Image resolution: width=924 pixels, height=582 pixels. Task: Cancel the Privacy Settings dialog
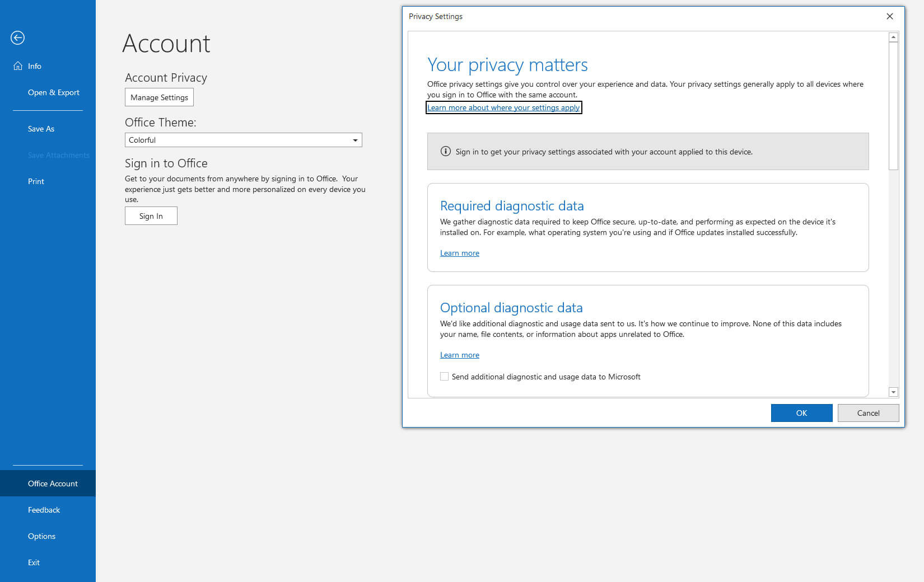point(868,413)
